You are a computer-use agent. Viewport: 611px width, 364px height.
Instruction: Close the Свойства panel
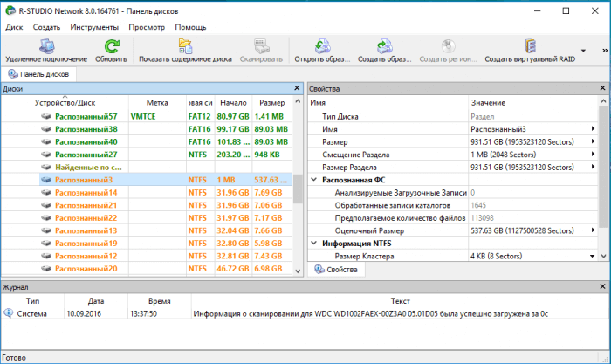(603, 89)
